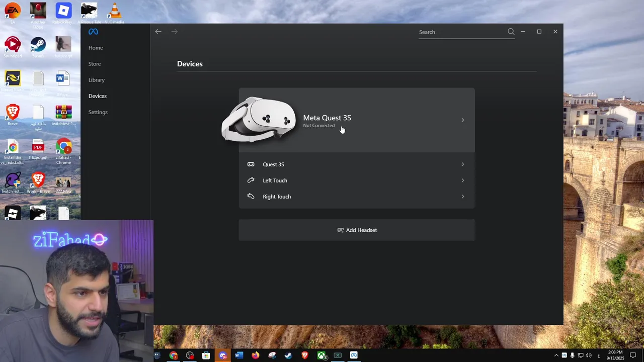Viewport: 644px width, 362px height.
Task: Open Brave from the taskbar
Action: pos(305,355)
